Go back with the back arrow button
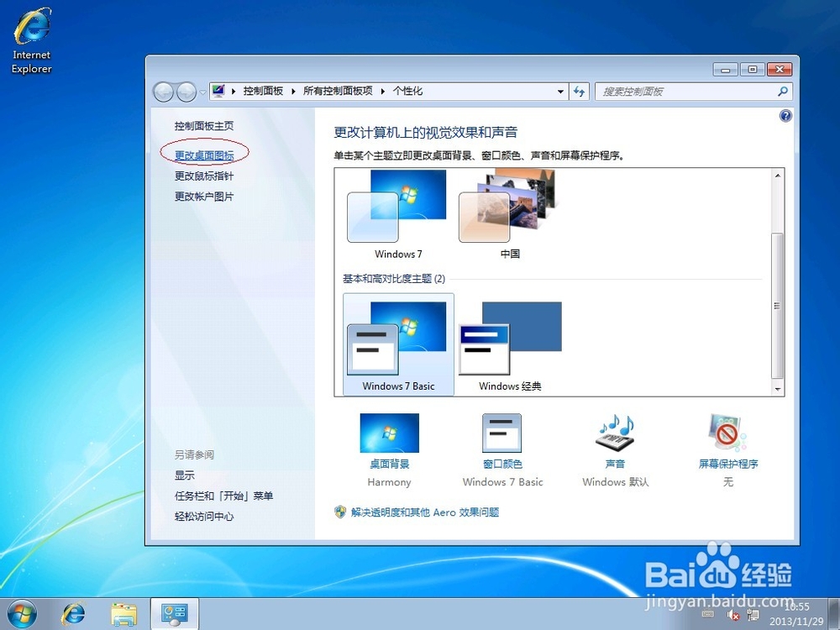This screenshot has height=630, width=840. point(164,92)
